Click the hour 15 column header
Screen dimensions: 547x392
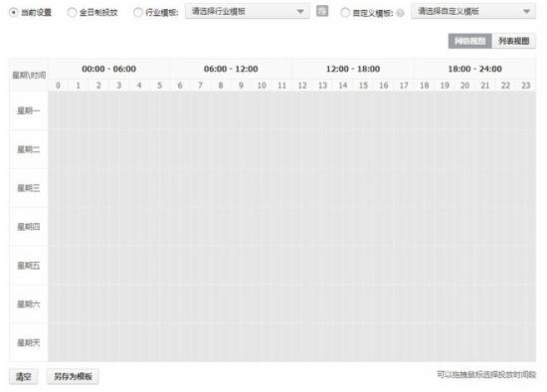(x=363, y=86)
